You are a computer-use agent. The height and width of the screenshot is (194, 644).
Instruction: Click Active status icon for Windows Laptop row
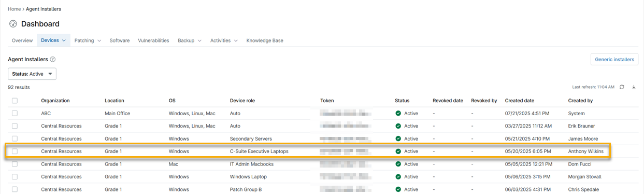click(398, 177)
